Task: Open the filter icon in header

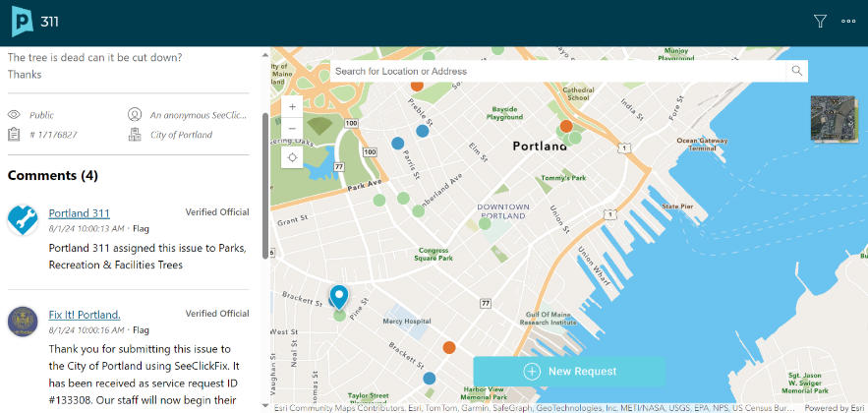Action: 820,22
